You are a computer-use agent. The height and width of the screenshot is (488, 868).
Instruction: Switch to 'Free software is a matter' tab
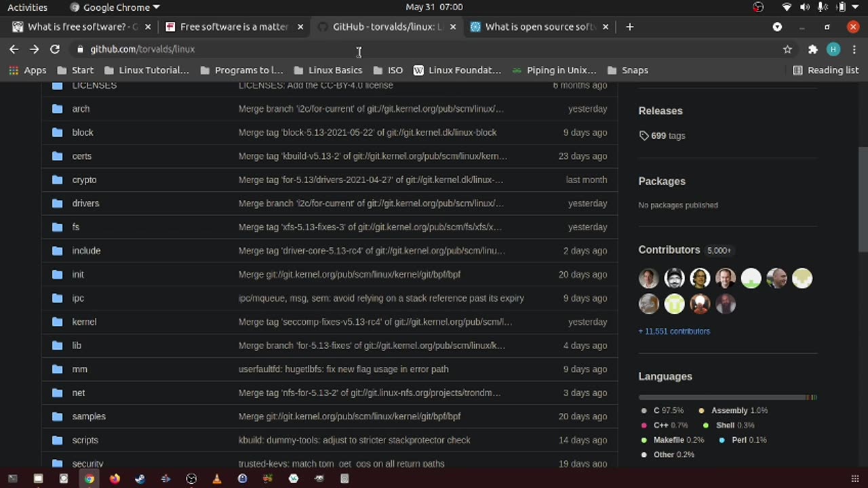(x=234, y=26)
